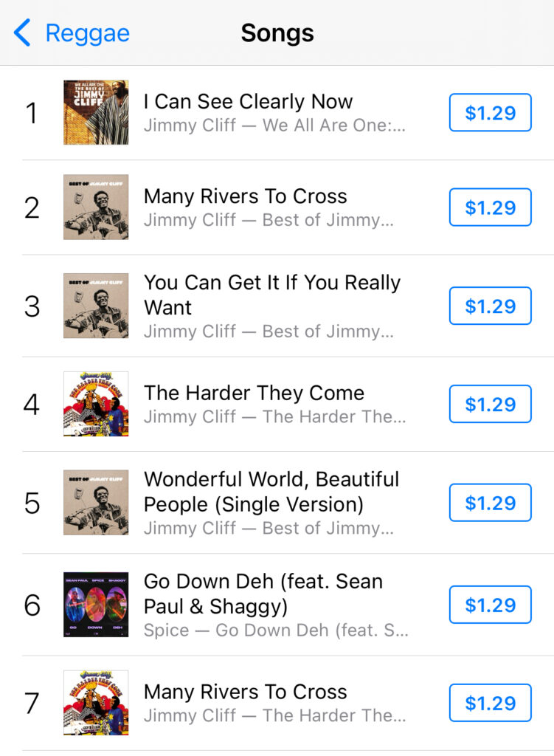Purchase Go Down Deh for $1.29

(x=490, y=605)
